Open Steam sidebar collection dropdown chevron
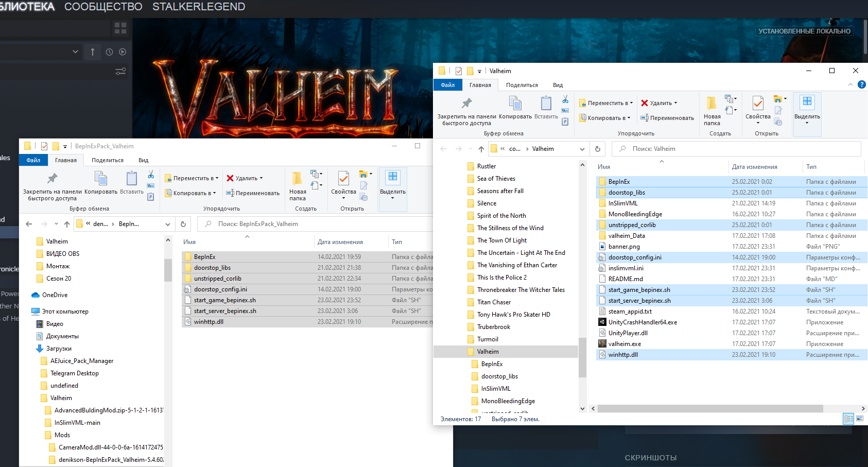 click(x=76, y=51)
